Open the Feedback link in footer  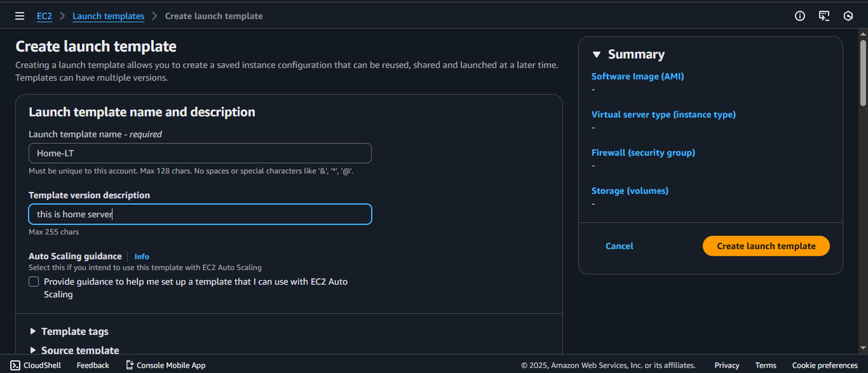coord(93,365)
